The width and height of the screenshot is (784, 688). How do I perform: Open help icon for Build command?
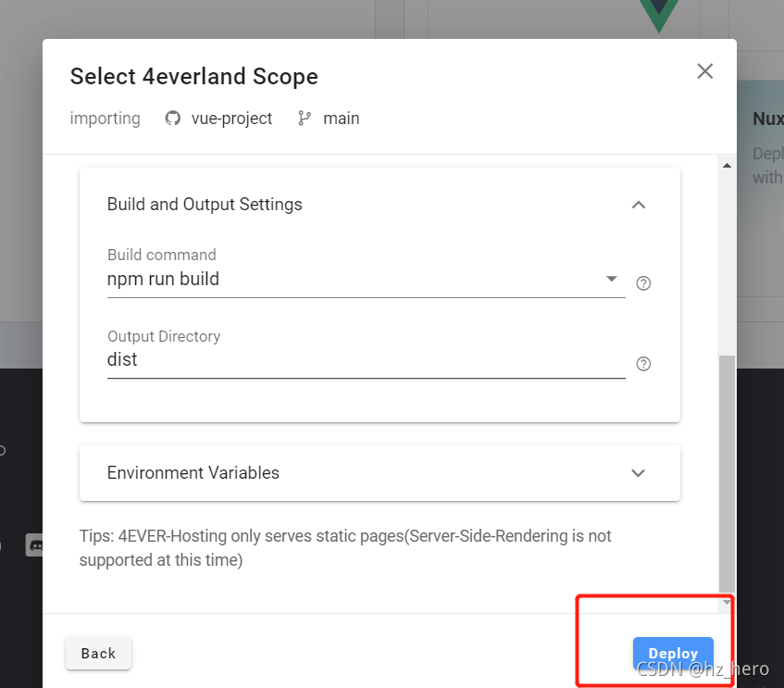point(643,283)
